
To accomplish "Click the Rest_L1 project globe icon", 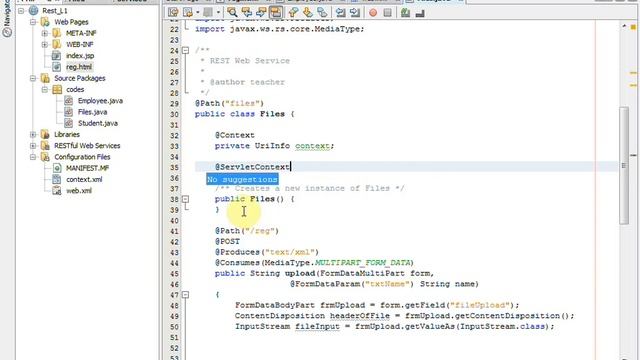I will [x=33, y=11].
